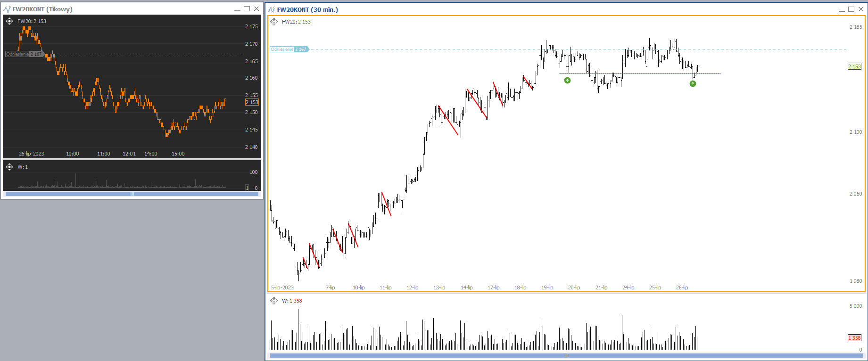Minimize the FW20KONT (30 min.) window
The image size is (868, 361).
point(842,9)
